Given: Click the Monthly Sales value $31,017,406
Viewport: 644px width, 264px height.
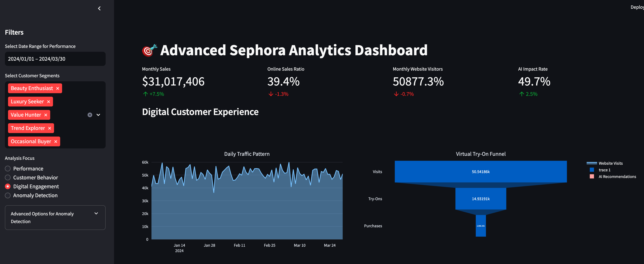Looking at the screenshot, I should tap(173, 81).
